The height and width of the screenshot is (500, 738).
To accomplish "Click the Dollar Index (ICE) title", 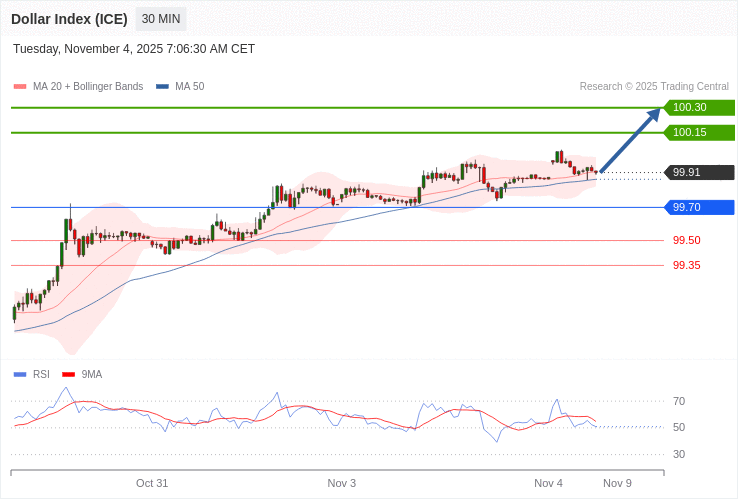I will [69, 19].
